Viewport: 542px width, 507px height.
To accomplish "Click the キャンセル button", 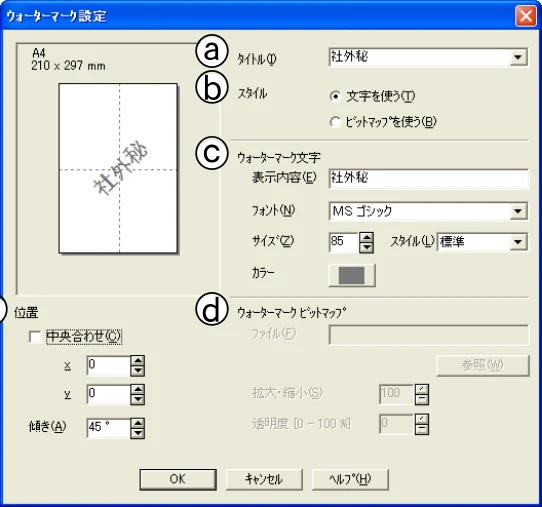I will pos(264,479).
